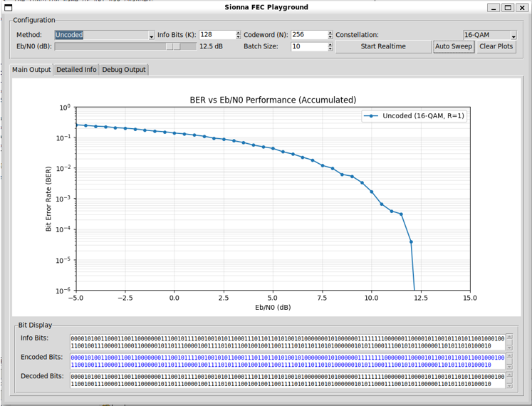Screen dimensions: 532x406
Task: Clear Plots from the chart
Action: [x=496, y=46]
